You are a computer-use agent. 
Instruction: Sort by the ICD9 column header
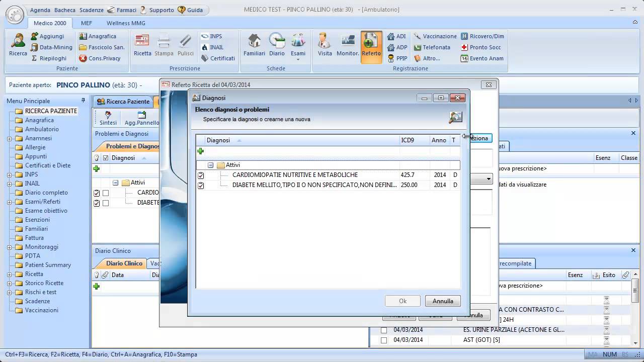click(415, 140)
